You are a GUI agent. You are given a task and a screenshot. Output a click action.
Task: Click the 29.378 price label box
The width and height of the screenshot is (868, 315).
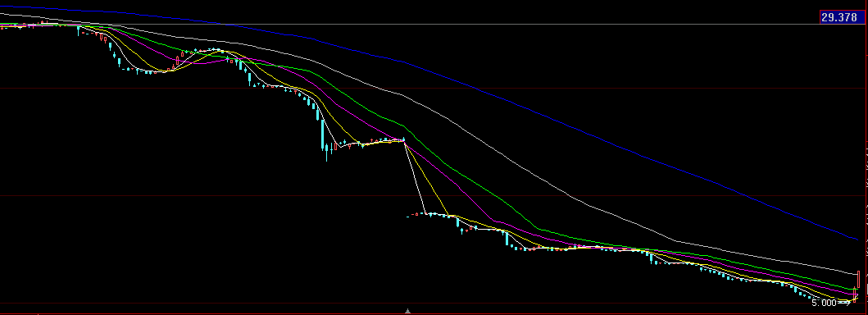(x=840, y=17)
